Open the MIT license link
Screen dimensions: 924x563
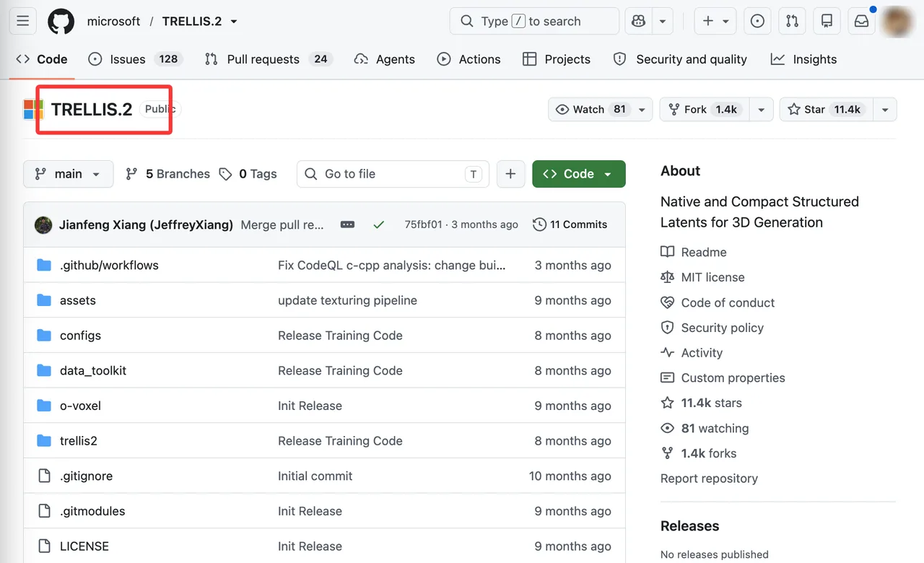pos(712,277)
